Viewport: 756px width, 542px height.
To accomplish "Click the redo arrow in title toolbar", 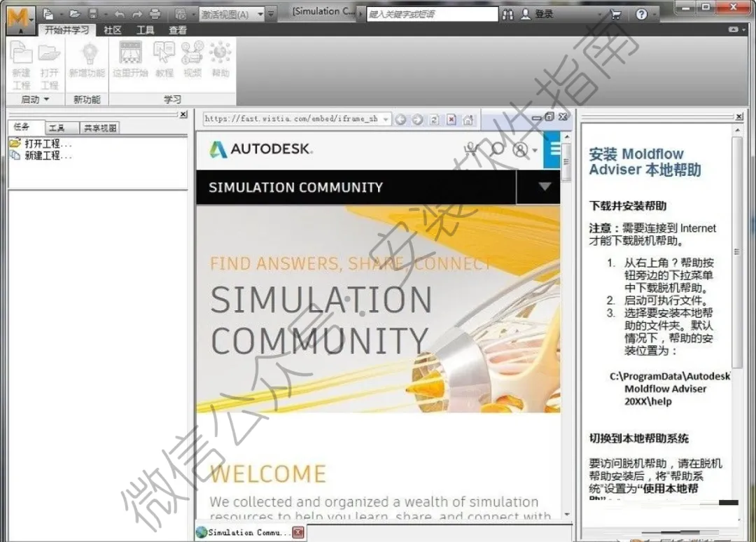I will pos(137,14).
